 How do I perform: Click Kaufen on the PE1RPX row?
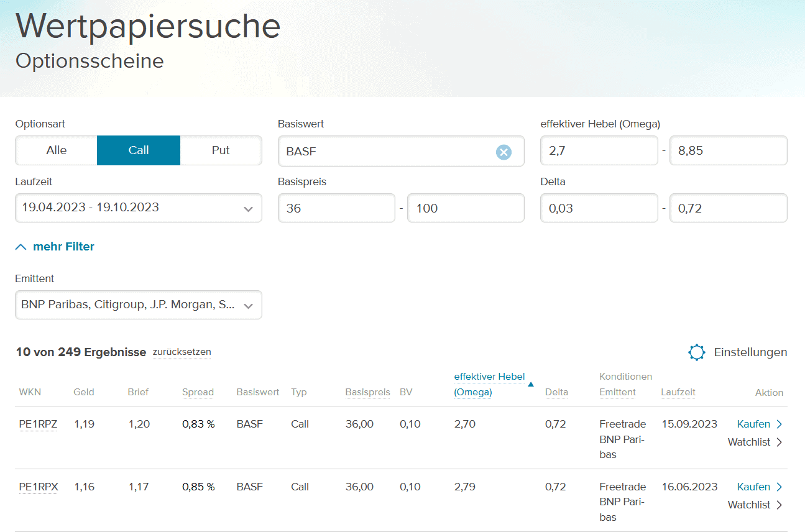[x=753, y=486]
